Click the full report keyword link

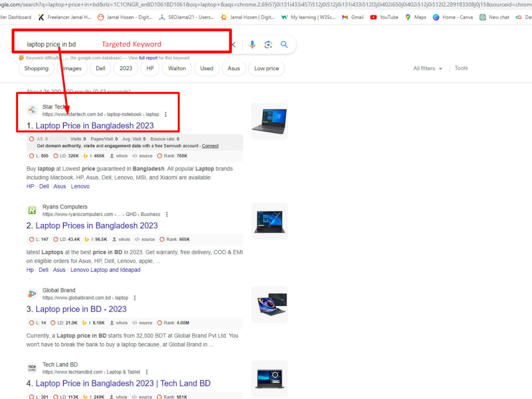pos(148,58)
